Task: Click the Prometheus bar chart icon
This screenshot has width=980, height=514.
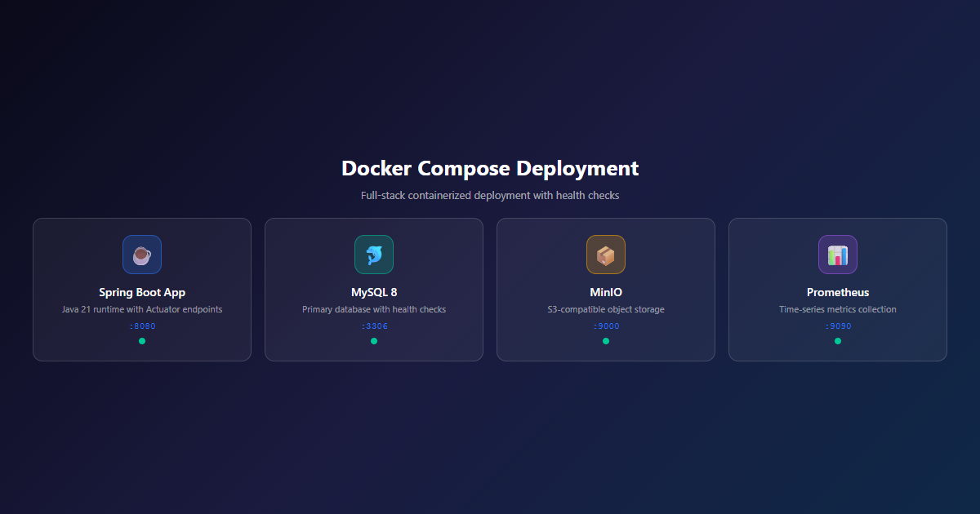Action: click(x=838, y=255)
